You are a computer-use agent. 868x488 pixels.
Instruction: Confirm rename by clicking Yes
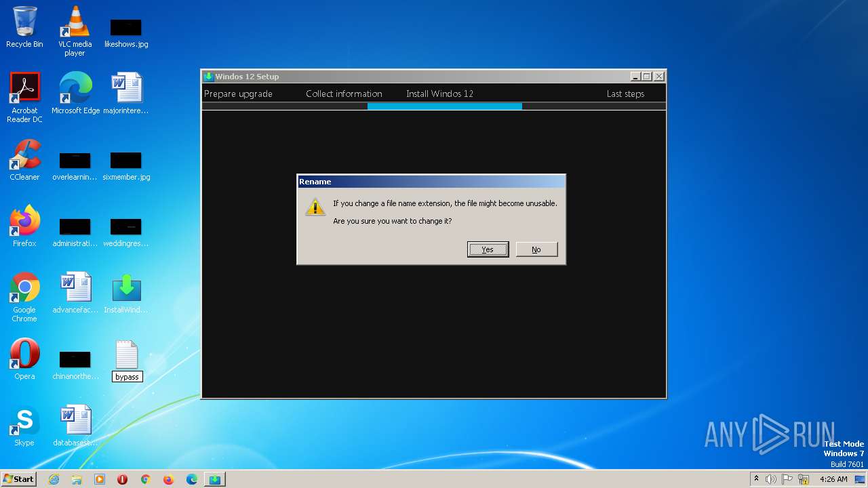tap(488, 249)
